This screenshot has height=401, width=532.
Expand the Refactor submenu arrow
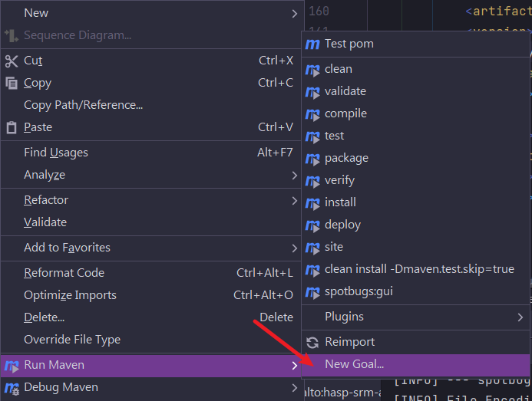pyautogui.click(x=295, y=201)
